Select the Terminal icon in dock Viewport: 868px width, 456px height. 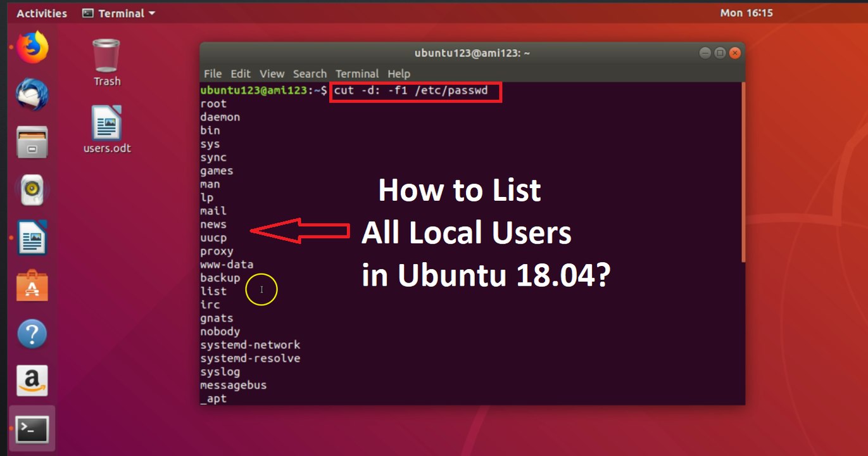click(x=32, y=430)
